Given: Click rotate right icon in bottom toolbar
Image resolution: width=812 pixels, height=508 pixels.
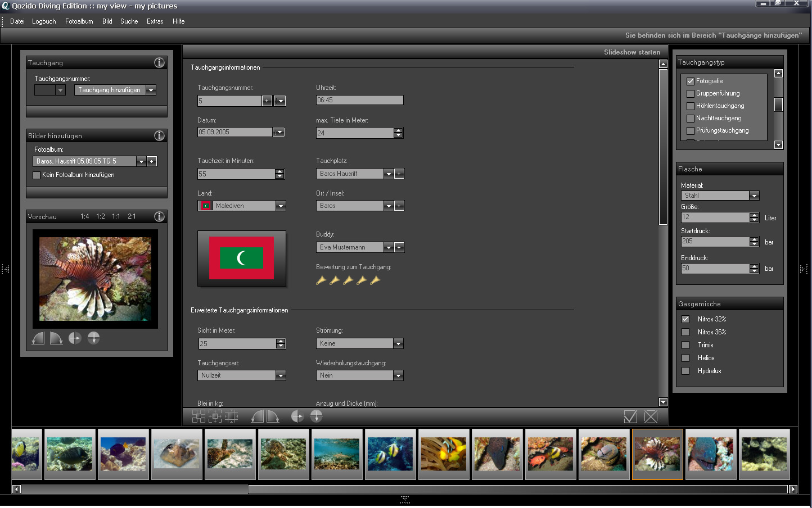Looking at the screenshot, I should pos(273,416).
